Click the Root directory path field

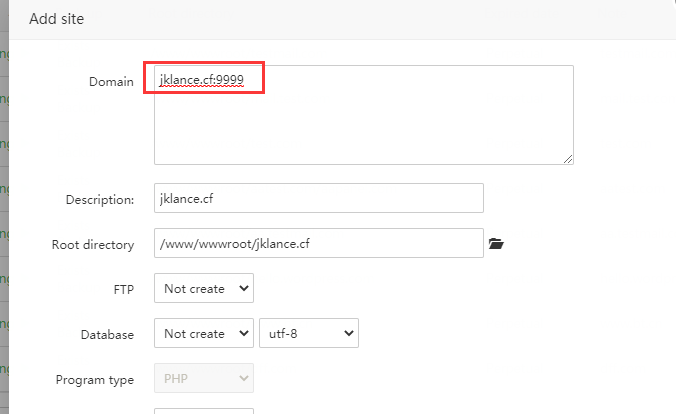(x=318, y=243)
